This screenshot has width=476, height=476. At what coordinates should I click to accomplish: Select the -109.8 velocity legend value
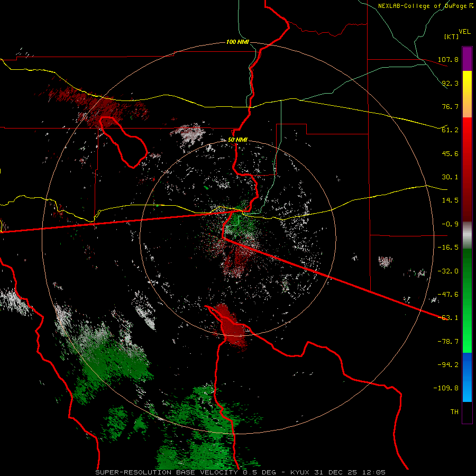coord(446,388)
